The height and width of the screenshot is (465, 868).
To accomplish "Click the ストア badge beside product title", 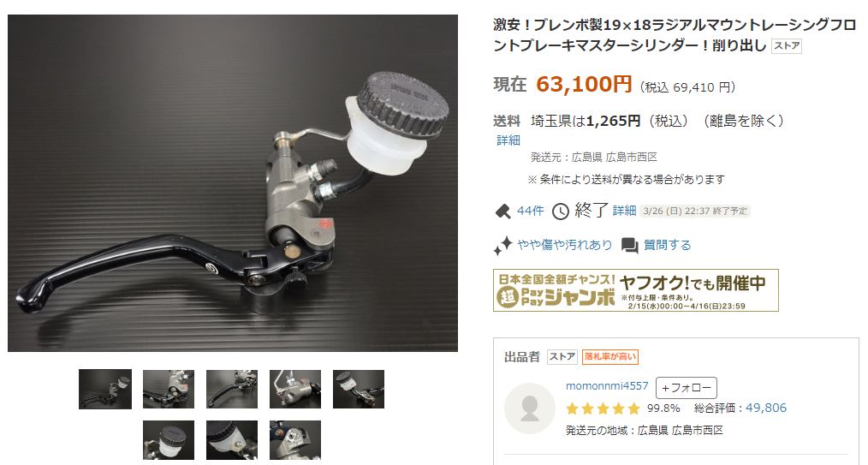I will click(787, 46).
